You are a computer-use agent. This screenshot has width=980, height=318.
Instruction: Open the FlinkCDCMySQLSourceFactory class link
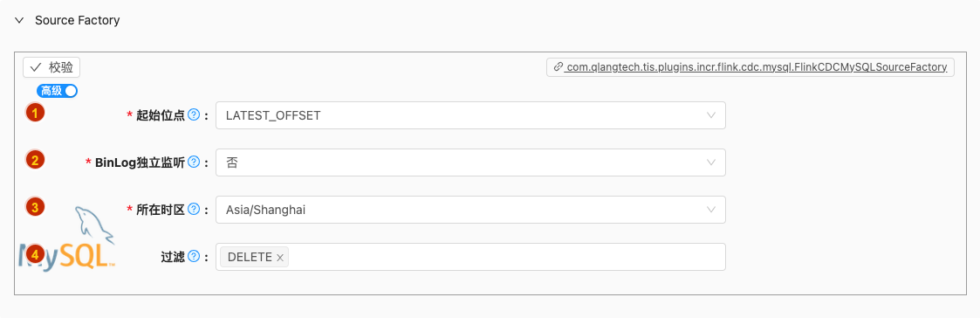[750, 67]
